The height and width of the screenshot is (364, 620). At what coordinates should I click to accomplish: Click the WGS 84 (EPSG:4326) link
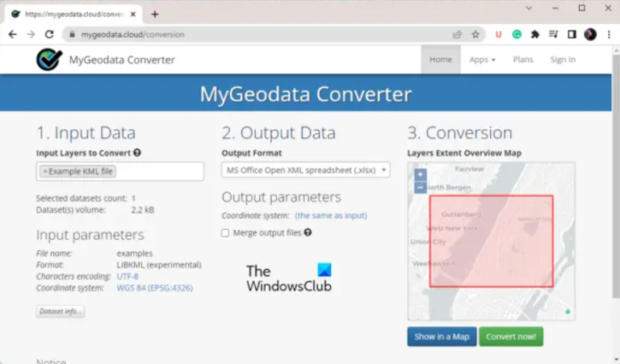[x=155, y=287]
